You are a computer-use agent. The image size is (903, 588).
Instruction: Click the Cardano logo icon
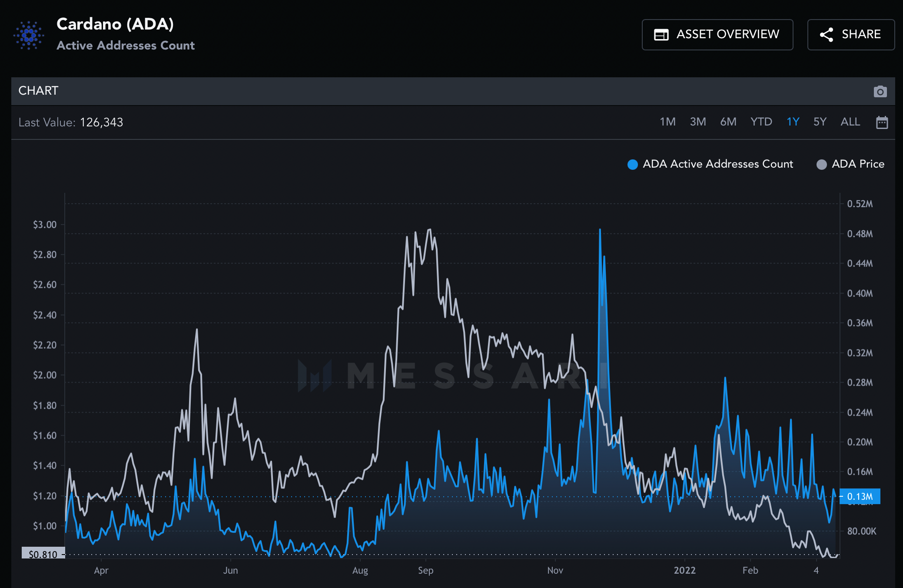(29, 35)
